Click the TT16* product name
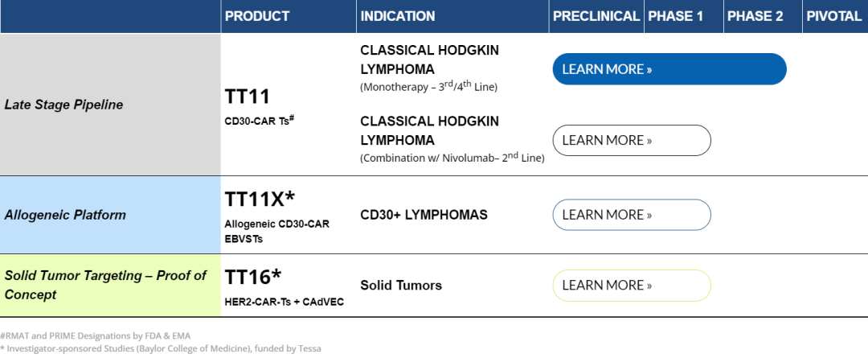Viewport: 868px width, 358px height. 253,277
